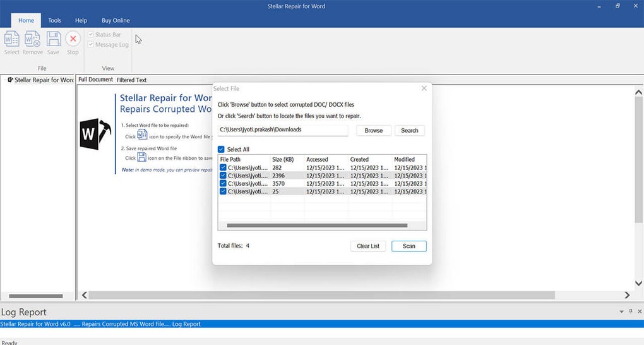Click preview pane scroll up arrow
Viewport: 644px width, 345px height.
(638, 92)
